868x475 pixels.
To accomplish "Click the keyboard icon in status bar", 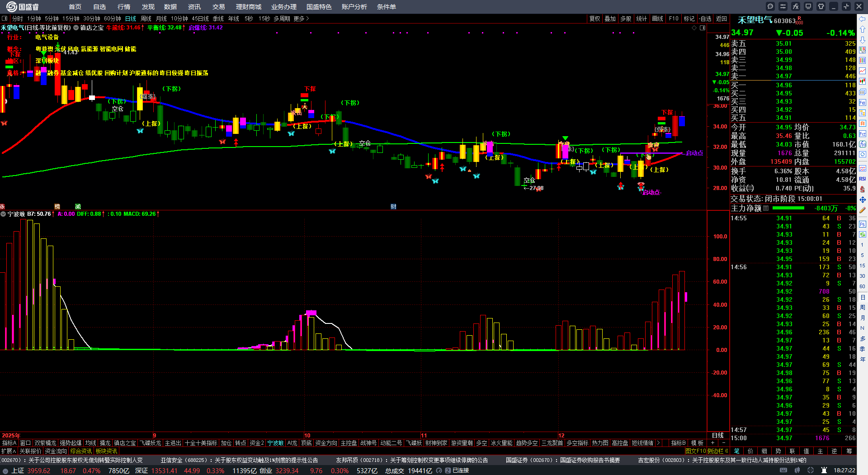I will (783, 470).
